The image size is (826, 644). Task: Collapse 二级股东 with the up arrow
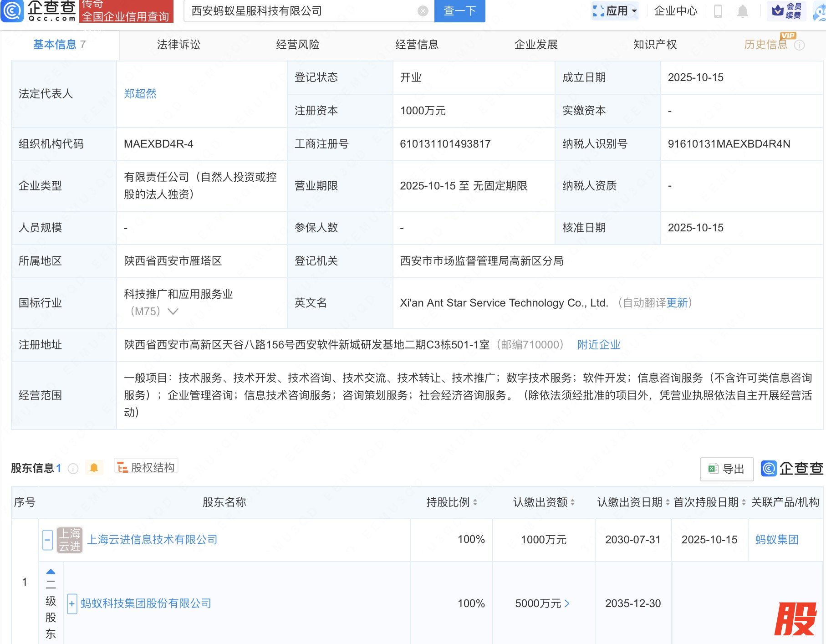pyautogui.click(x=51, y=571)
